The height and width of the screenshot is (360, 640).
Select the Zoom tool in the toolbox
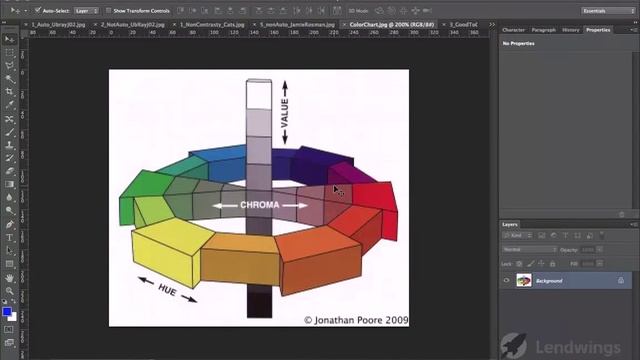click(x=9, y=291)
